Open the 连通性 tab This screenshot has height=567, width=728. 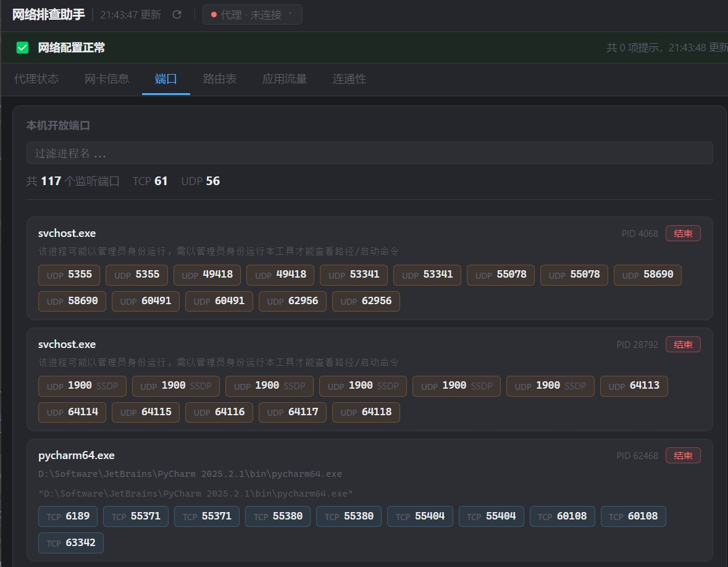click(349, 79)
